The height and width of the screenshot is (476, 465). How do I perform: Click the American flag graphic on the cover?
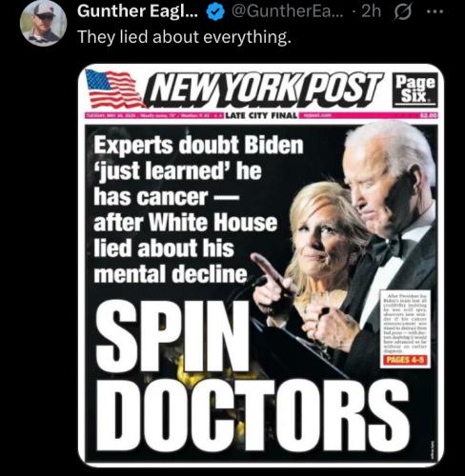click(x=114, y=89)
